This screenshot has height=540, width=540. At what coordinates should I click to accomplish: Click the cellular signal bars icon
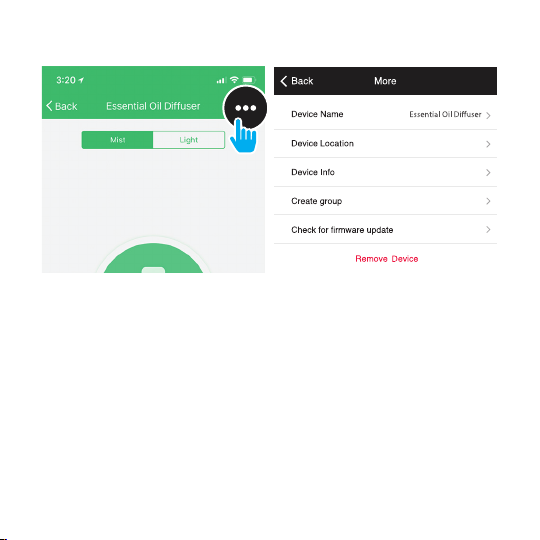point(221,81)
